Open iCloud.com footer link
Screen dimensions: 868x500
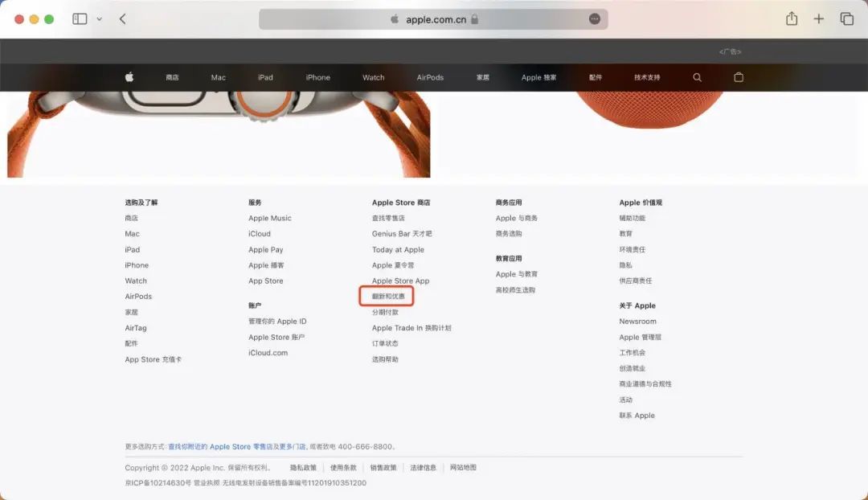(268, 353)
